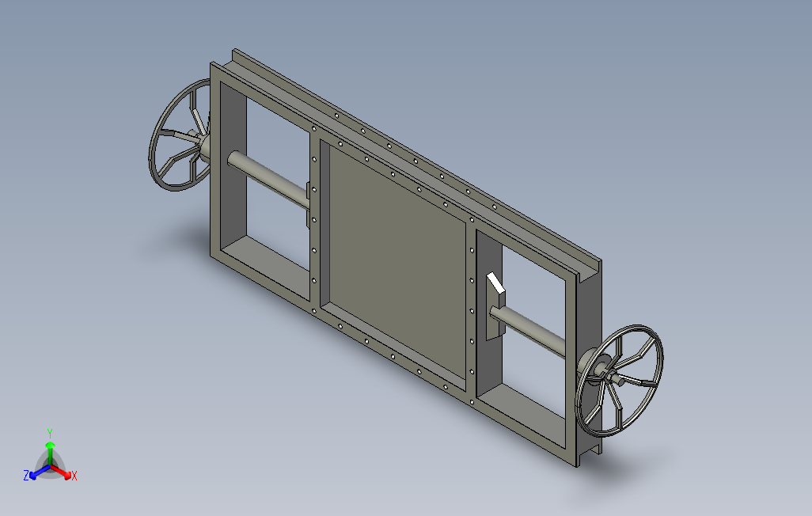Select the left spindle shaft
This screenshot has height=516, width=812.
point(268,179)
